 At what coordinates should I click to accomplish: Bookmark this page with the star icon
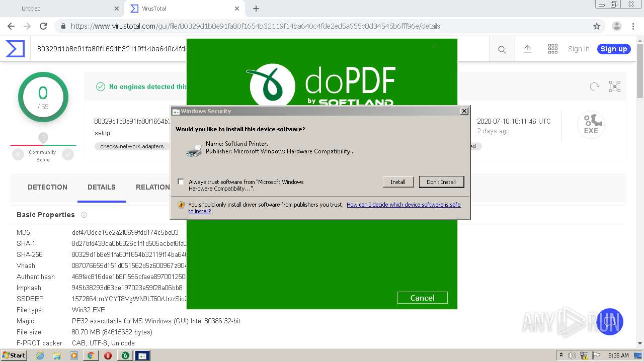(x=597, y=26)
